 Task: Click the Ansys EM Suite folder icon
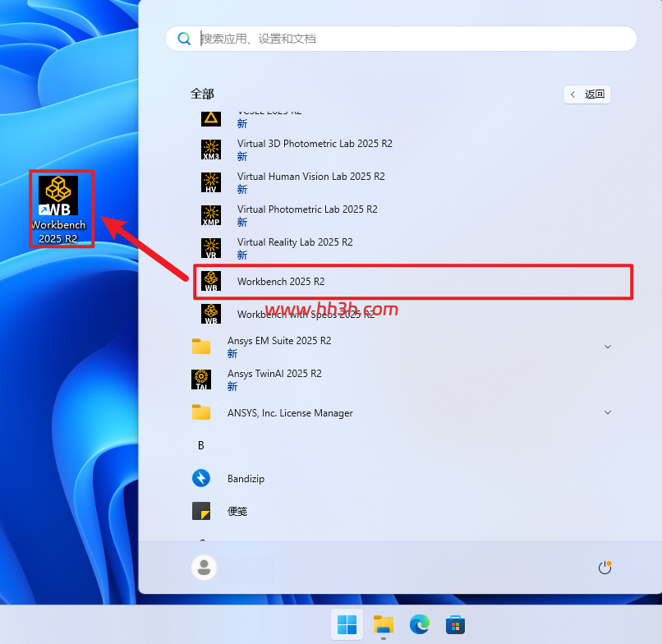click(201, 347)
